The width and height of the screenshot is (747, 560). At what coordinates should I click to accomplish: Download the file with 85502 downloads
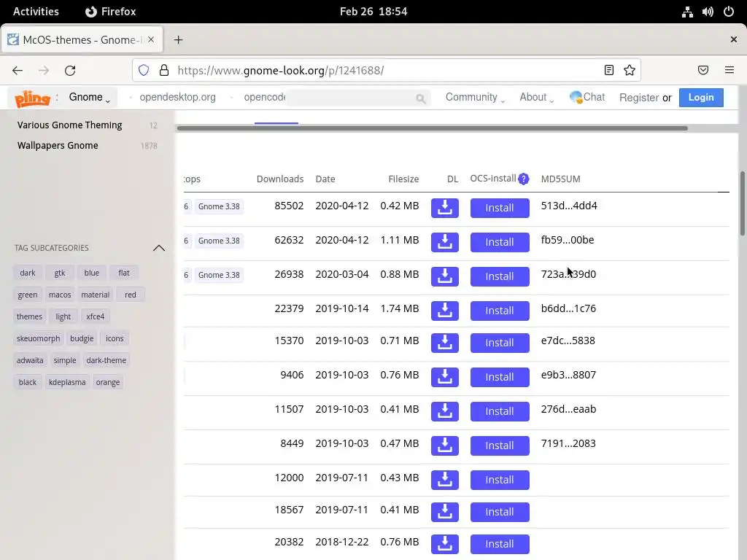pos(444,208)
